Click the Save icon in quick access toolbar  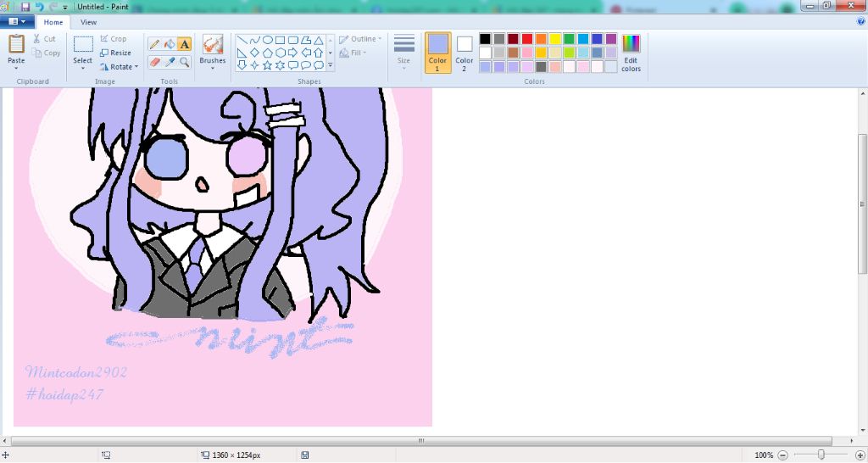click(x=25, y=7)
